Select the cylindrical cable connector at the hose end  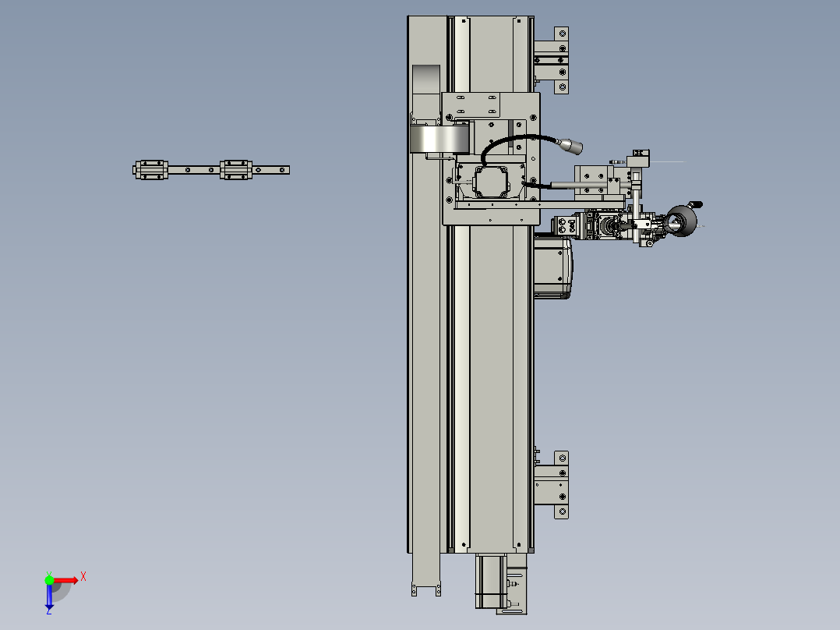click(x=570, y=146)
